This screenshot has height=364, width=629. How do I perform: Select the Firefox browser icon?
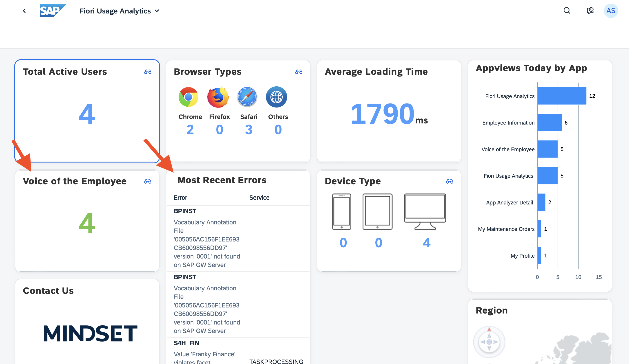[x=218, y=97]
